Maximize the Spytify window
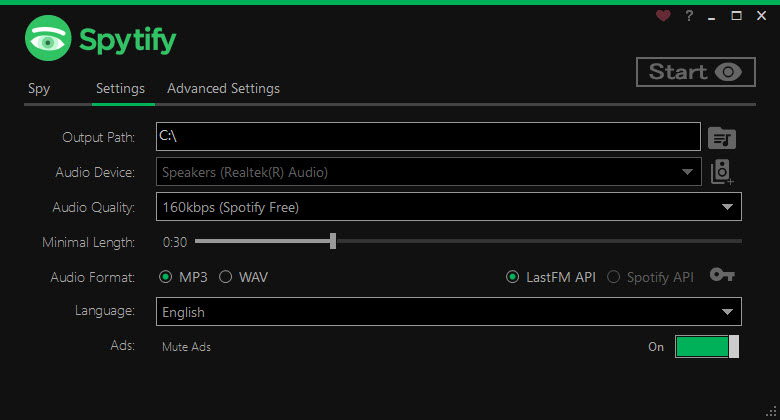The width and height of the screenshot is (780, 420). point(736,16)
